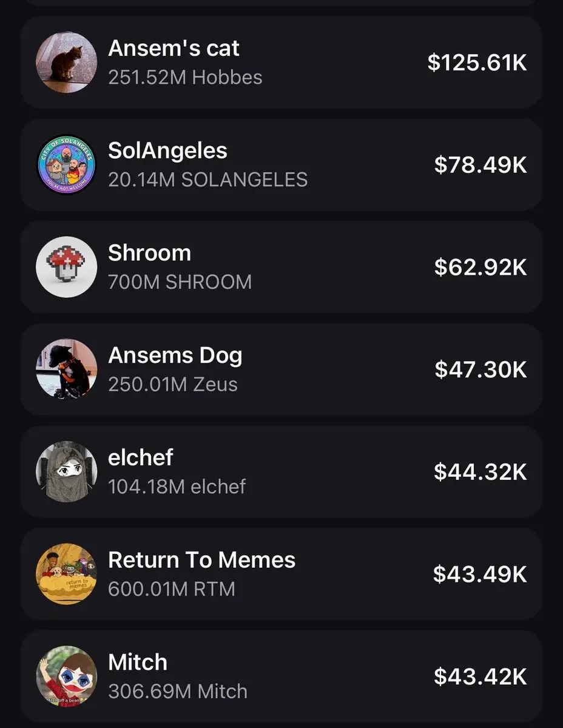This screenshot has height=728, width=563.
Task: Tap the Return To Memes token icon
Action: tap(66, 573)
